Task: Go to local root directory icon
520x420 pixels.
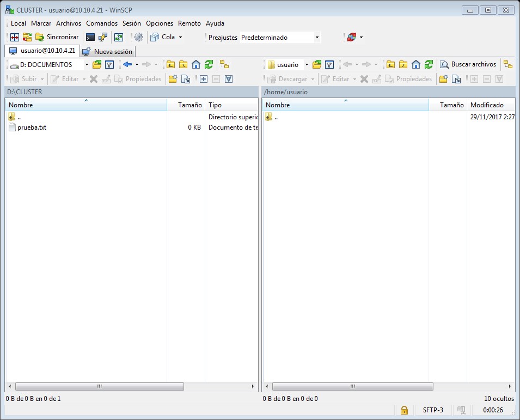Action: (183, 64)
